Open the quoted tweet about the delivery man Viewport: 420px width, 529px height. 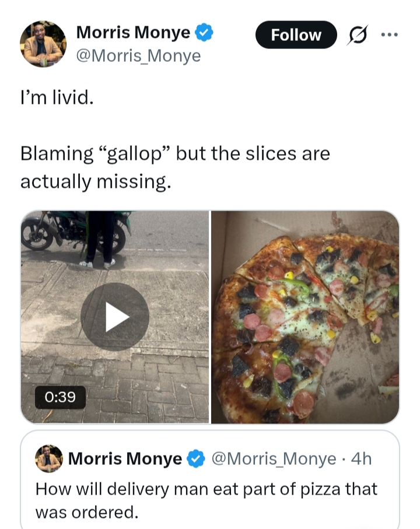(206, 500)
